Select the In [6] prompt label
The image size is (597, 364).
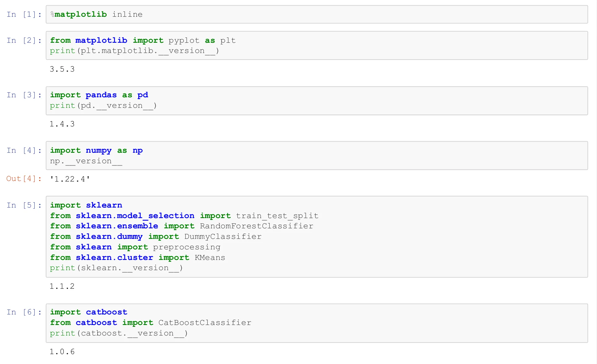click(24, 312)
